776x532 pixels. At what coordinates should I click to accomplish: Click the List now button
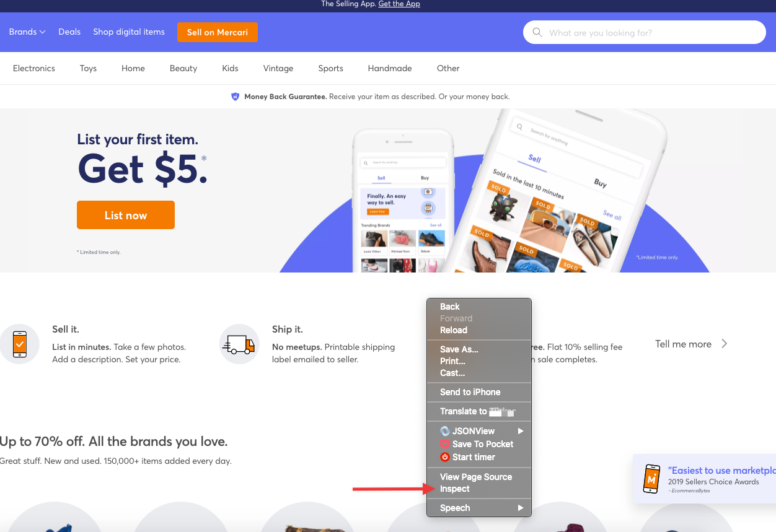[x=126, y=215]
